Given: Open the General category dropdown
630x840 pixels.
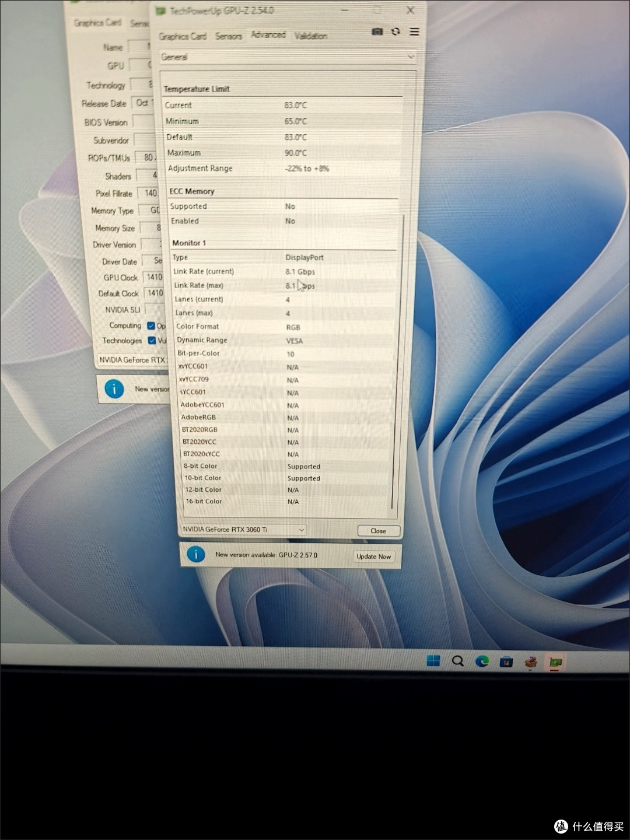Looking at the screenshot, I should (288, 57).
